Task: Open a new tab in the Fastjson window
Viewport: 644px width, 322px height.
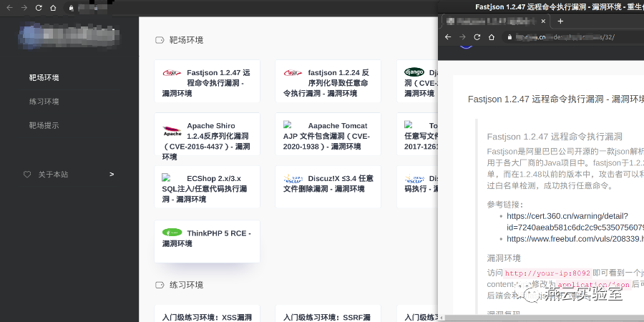Action: click(x=560, y=21)
